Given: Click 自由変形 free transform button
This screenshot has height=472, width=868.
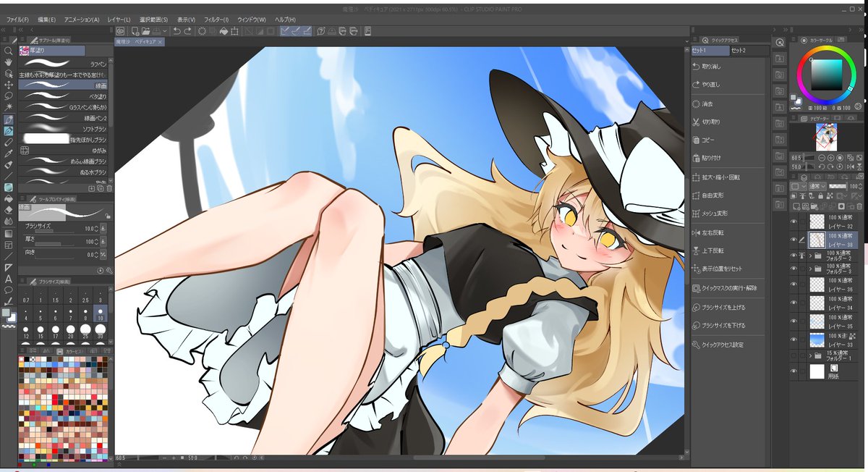Looking at the screenshot, I should coord(728,195).
